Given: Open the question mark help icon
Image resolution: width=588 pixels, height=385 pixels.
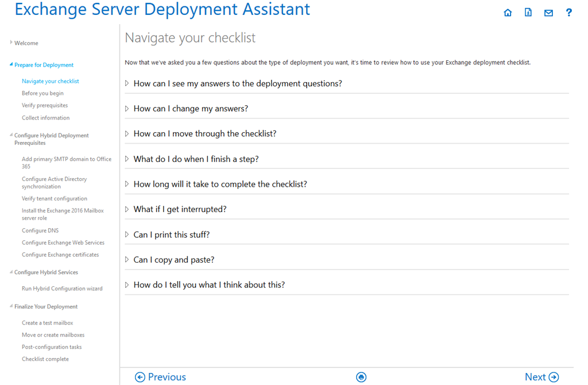Looking at the screenshot, I should 568,13.
